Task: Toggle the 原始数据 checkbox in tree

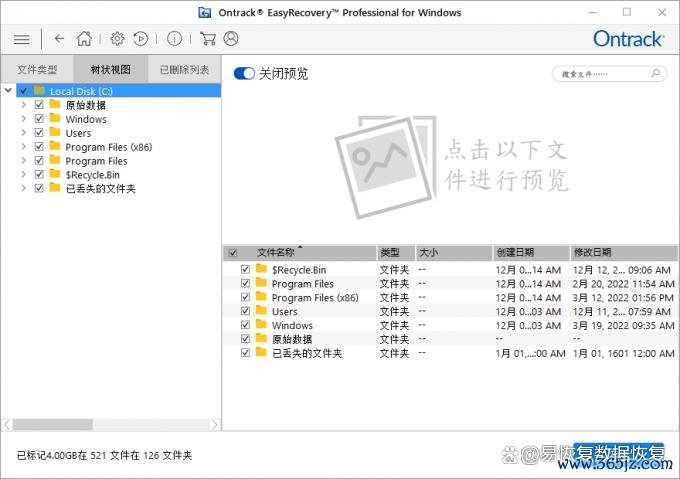Action: click(x=39, y=105)
